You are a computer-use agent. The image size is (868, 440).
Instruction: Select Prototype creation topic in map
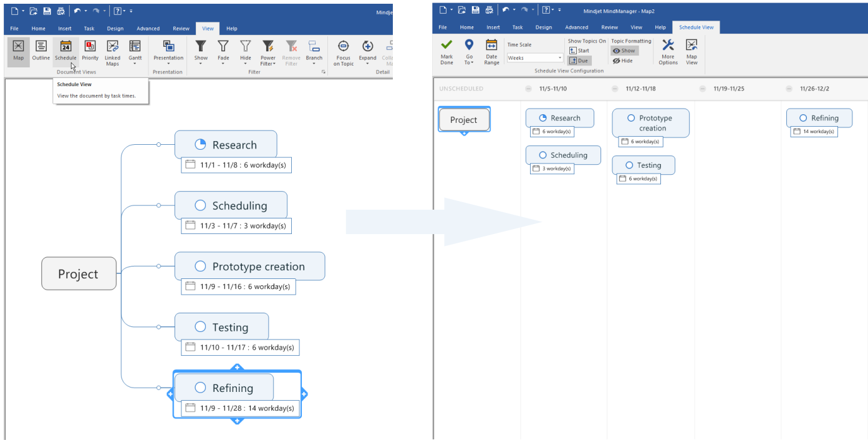coord(249,266)
